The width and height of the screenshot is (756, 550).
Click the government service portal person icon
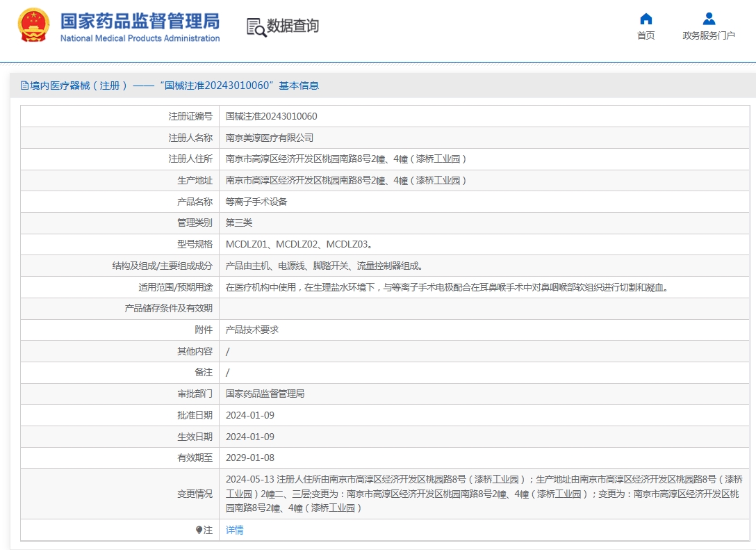coord(709,19)
